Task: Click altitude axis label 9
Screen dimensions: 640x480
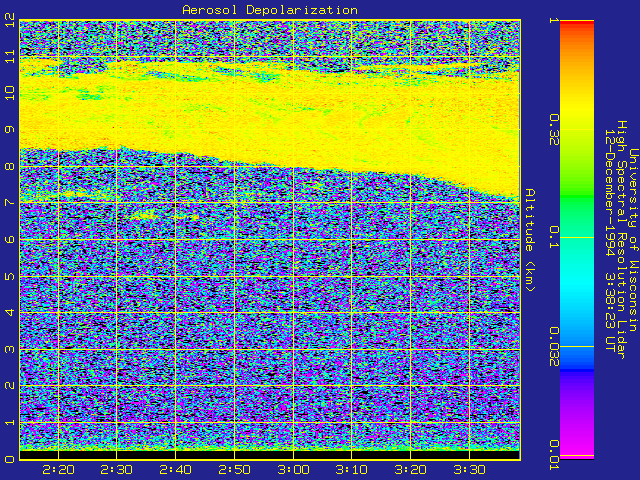Action: coord(10,129)
